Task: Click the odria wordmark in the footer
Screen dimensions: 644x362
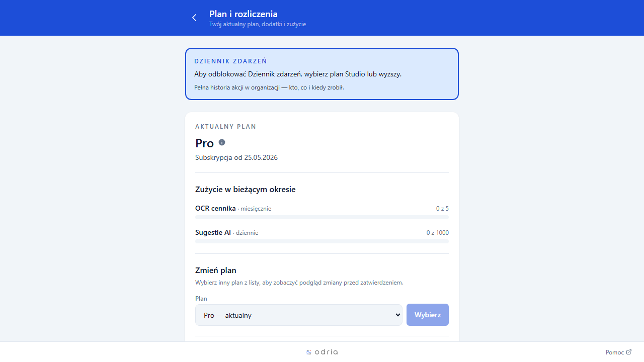Action: point(326,352)
